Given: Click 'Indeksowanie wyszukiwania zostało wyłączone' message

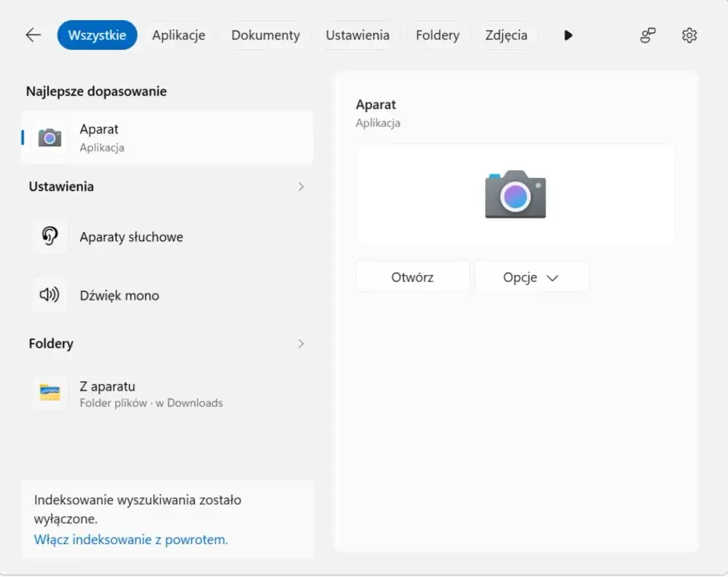Looking at the screenshot, I should (x=138, y=509).
